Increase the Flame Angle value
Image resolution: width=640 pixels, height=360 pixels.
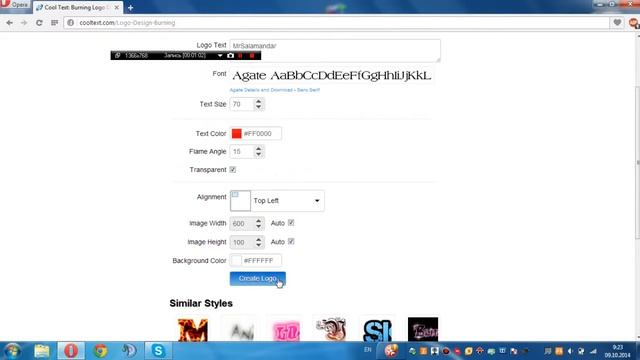[x=258, y=149]
